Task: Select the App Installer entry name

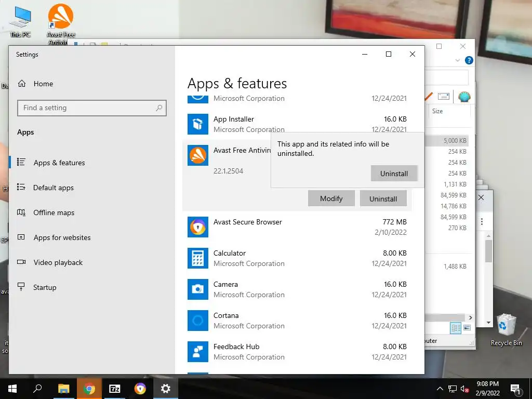Action: coord(234,119)
